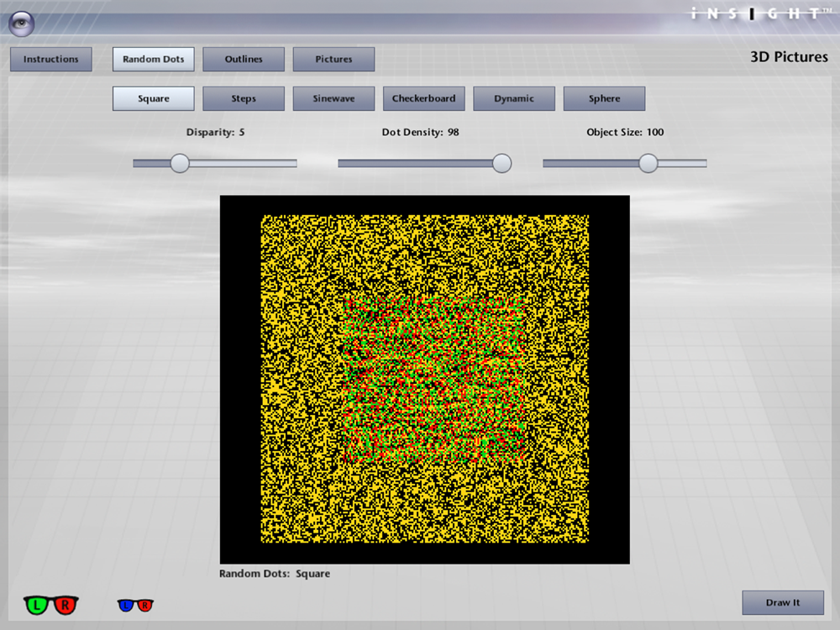Click the 'Object Size: 100' label

pos(625,133)
